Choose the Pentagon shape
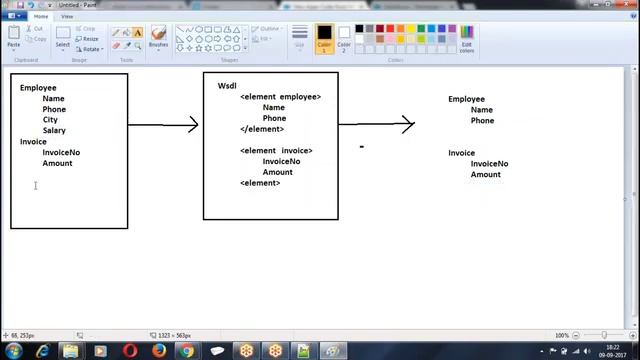This screenshot has width=640, height=360. pos(199,39)
